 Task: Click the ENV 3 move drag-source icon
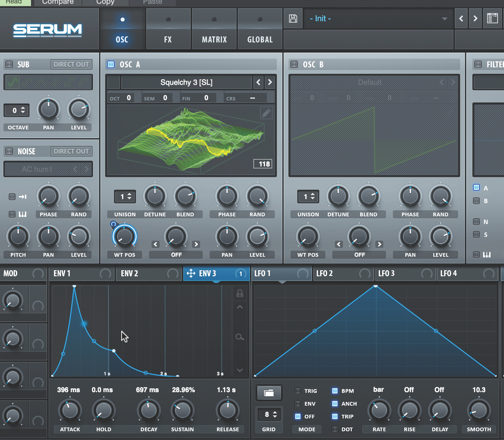(191, 273)
